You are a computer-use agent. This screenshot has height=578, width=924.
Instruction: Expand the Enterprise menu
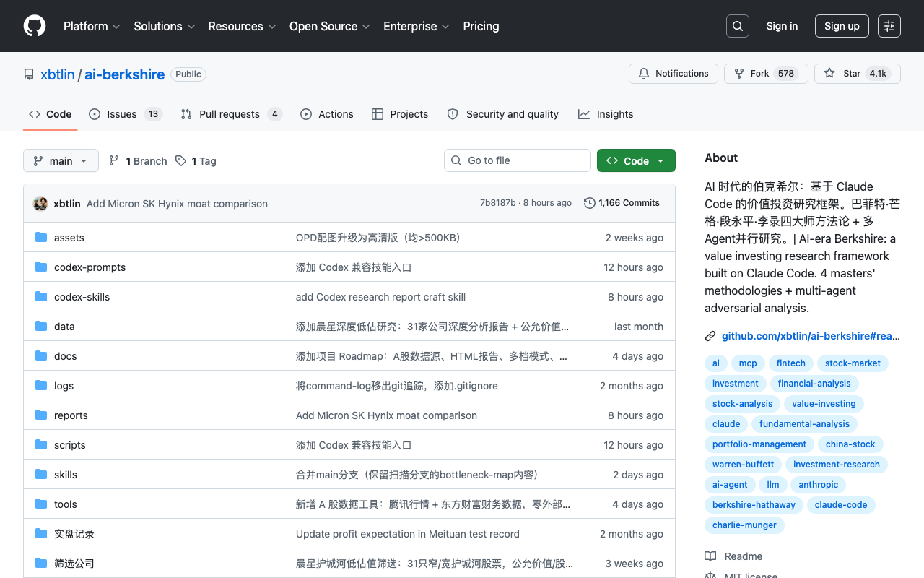click(x=417, y=26)
